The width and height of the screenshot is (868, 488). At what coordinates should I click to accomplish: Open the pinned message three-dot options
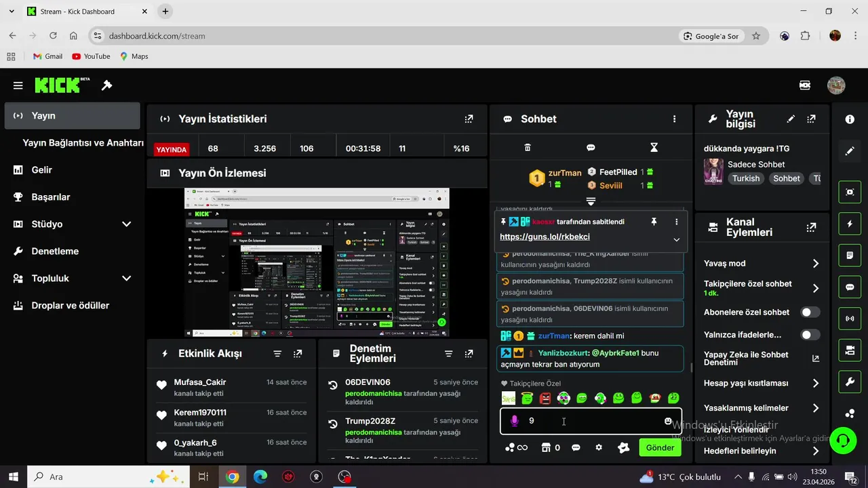676,222
